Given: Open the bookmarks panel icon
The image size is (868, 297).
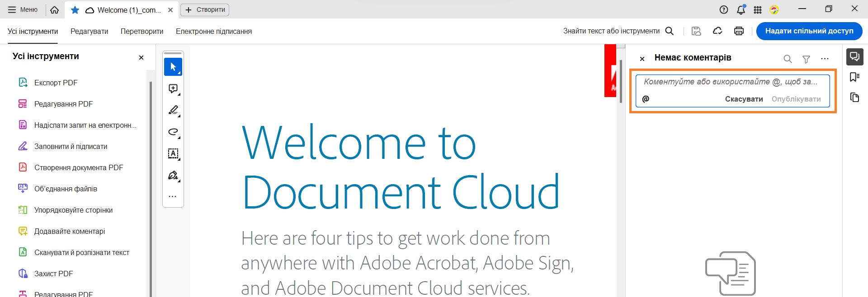Looking at the screenshot, I should [x=854, y=77].
